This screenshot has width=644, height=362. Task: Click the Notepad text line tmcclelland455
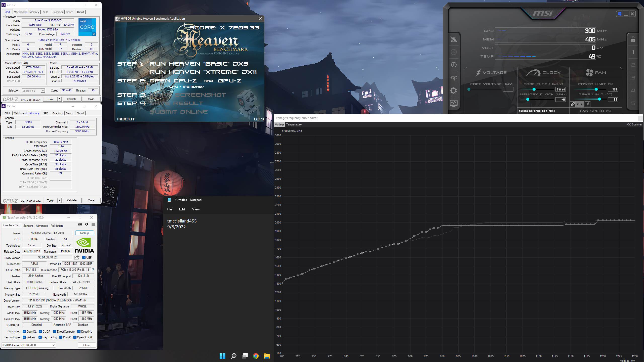click(182, 221)
